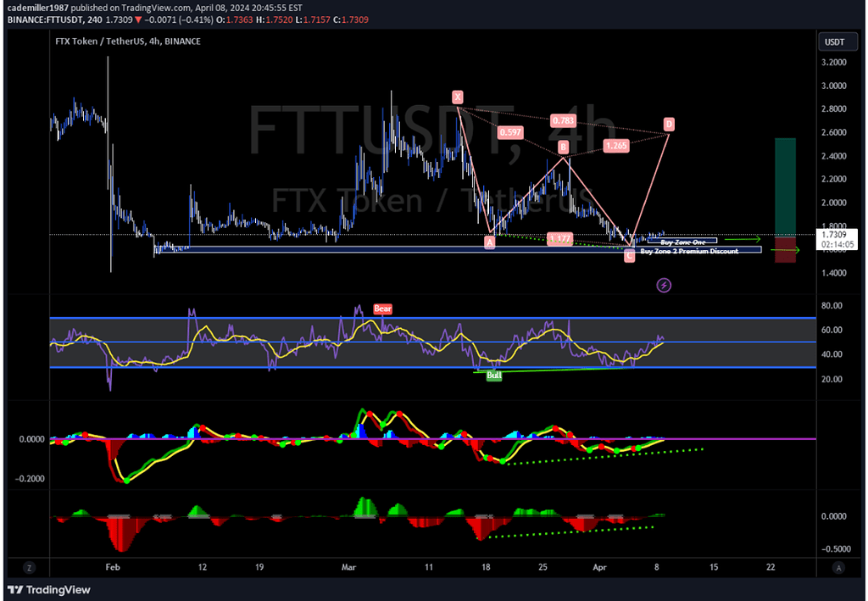Click the 2.0000 price scale value
This screenshot has width=868, height=601.
(x=834, y=203)
